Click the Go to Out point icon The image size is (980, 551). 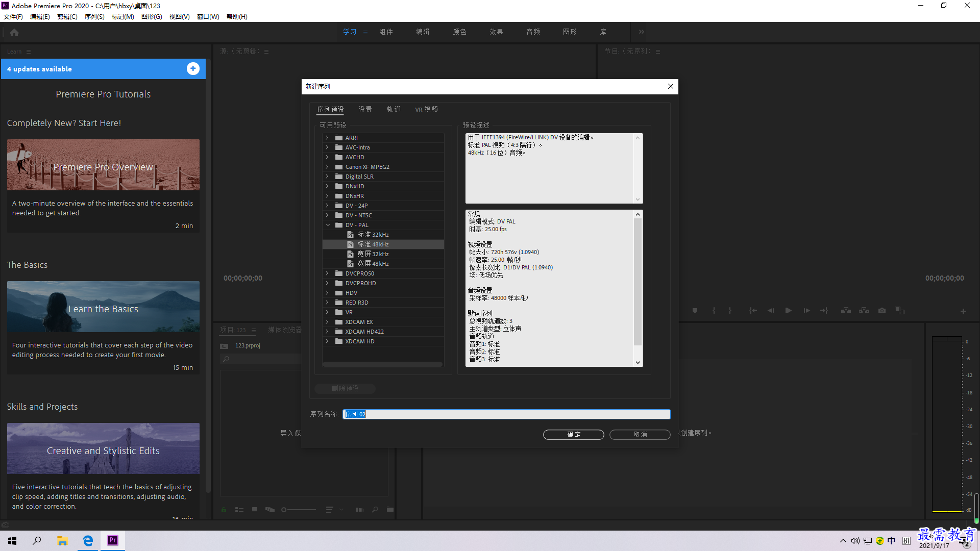click(824, 310)
